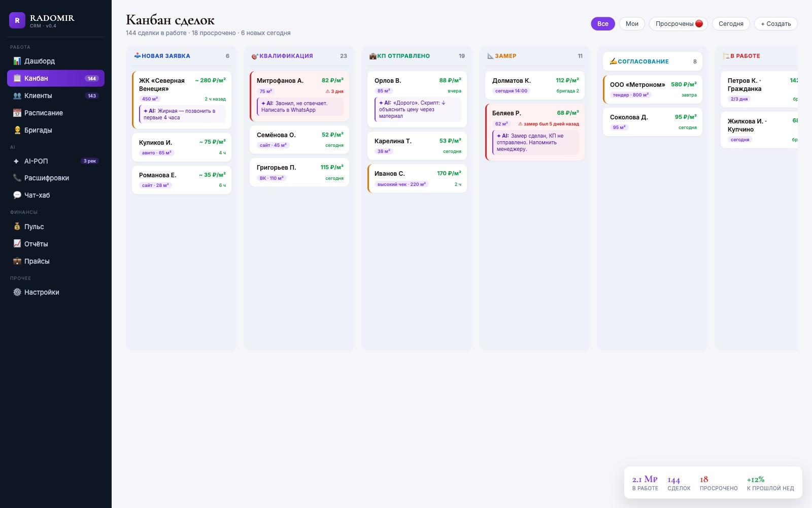
Task: Click the Канбан clipboard icon
Action: [x=17, y=78]
